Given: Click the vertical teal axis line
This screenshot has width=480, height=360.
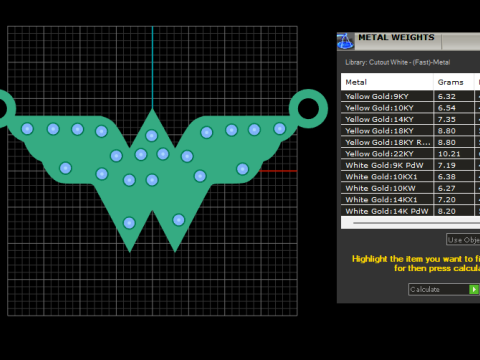Looking at the screenshot, I should (153, 67).
